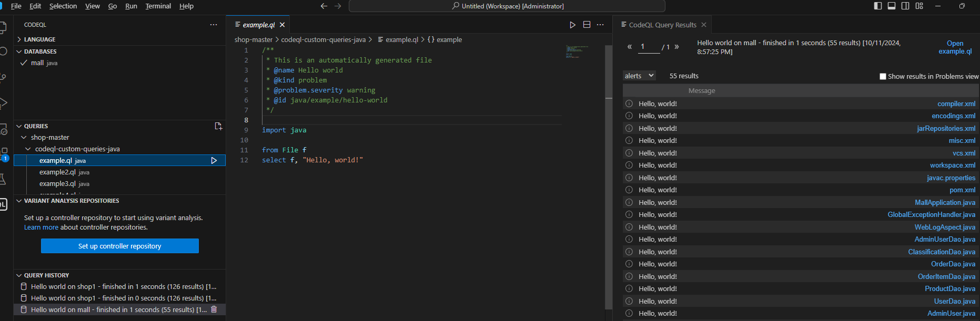Open the View menu

coord(93,6)
